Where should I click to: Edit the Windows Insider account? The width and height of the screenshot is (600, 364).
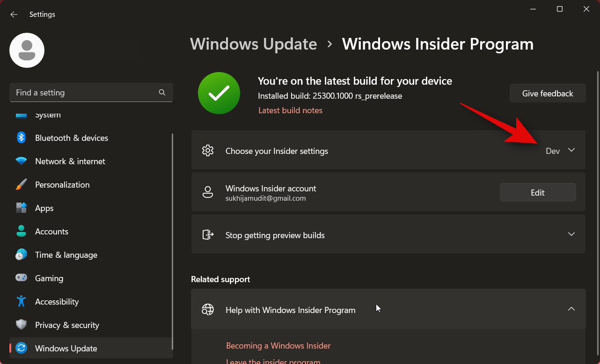click(x=537, y=192)
